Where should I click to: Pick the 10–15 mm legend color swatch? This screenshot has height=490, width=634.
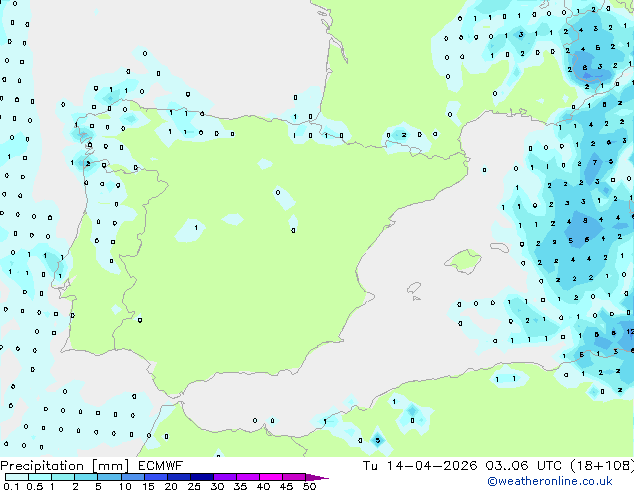(132, 477)
